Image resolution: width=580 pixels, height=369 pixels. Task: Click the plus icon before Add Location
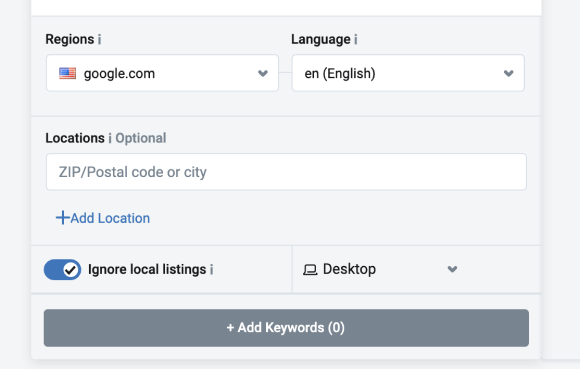63,218
